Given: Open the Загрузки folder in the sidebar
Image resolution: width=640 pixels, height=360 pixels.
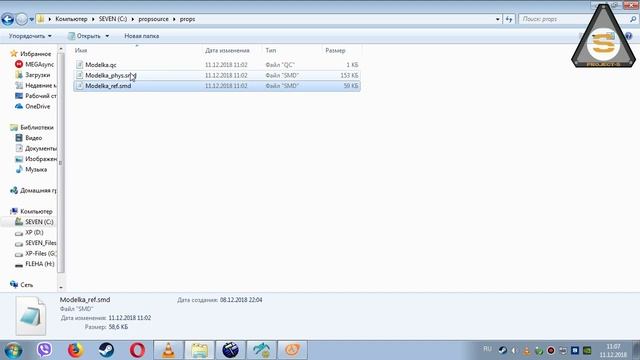Looking at the screenshot, I should [37, 75].
